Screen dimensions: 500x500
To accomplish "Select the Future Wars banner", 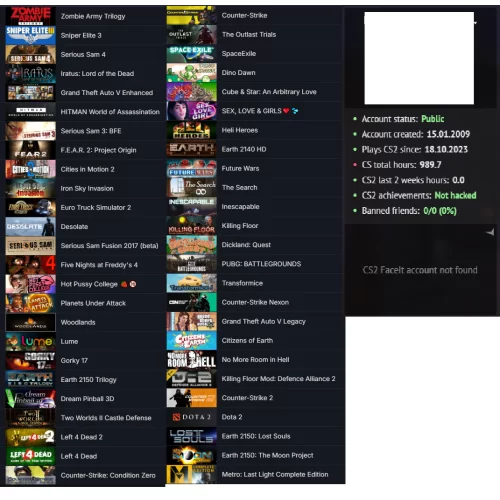I will (191, 168).
